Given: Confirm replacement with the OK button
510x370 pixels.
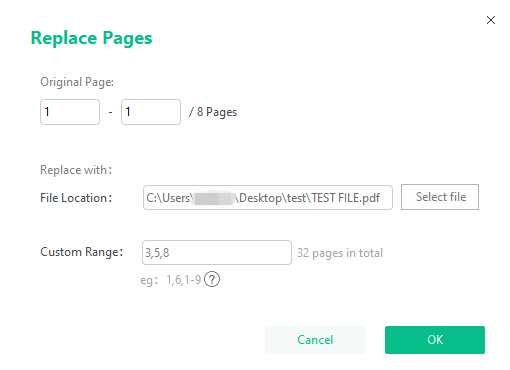Looking at the screenshot, I should [x=435, y=340].
